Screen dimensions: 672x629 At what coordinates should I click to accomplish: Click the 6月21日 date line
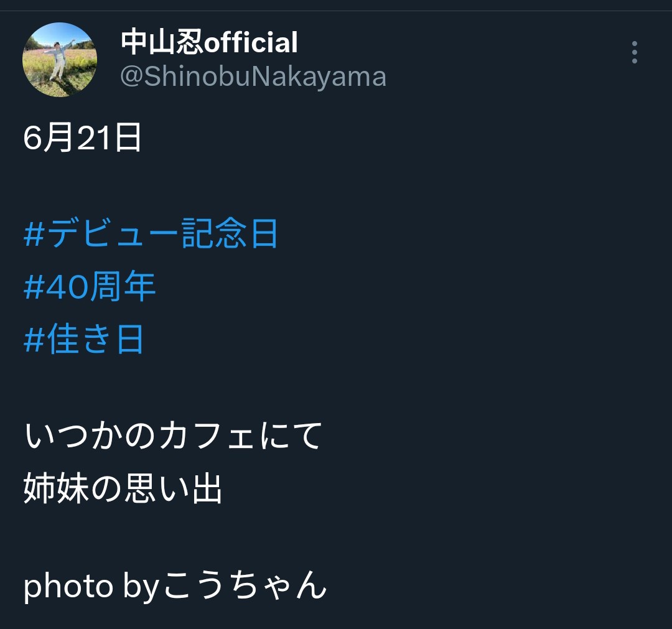(x=82, y=137)
